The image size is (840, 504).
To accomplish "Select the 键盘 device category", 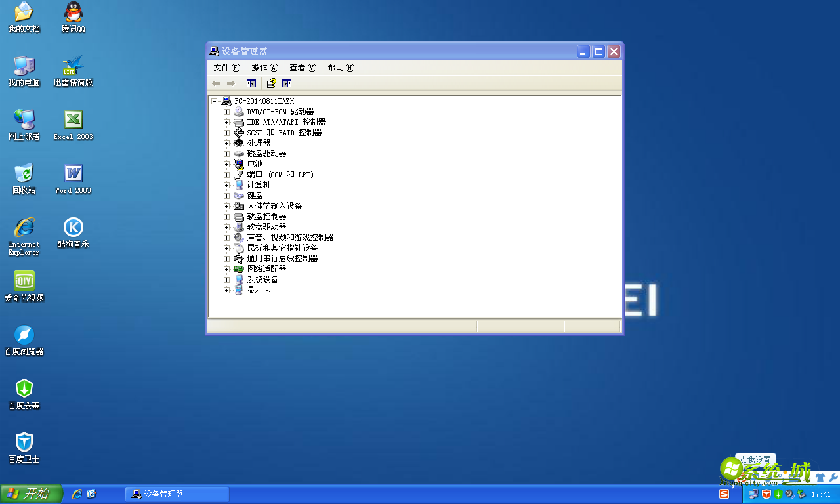I will (254, 195).
